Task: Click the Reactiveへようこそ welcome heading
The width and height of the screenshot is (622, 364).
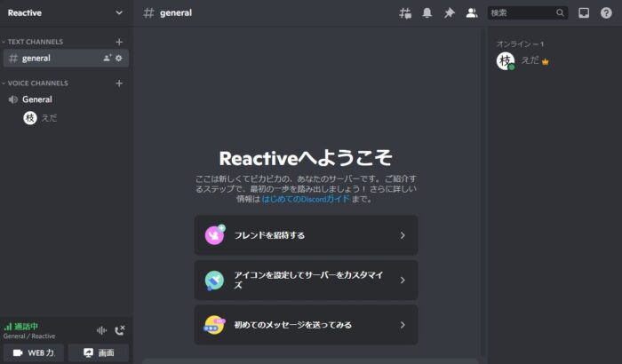Action: 306,158
